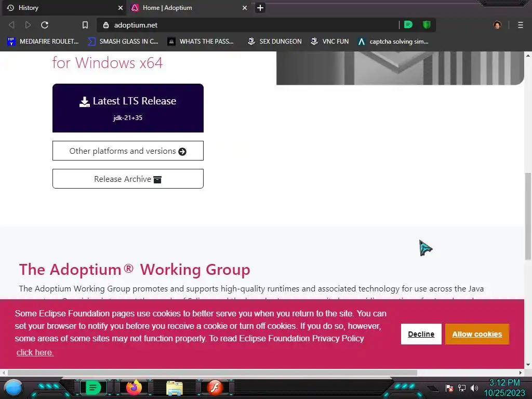Open the green chat app in taskbar

click(93, 388)
